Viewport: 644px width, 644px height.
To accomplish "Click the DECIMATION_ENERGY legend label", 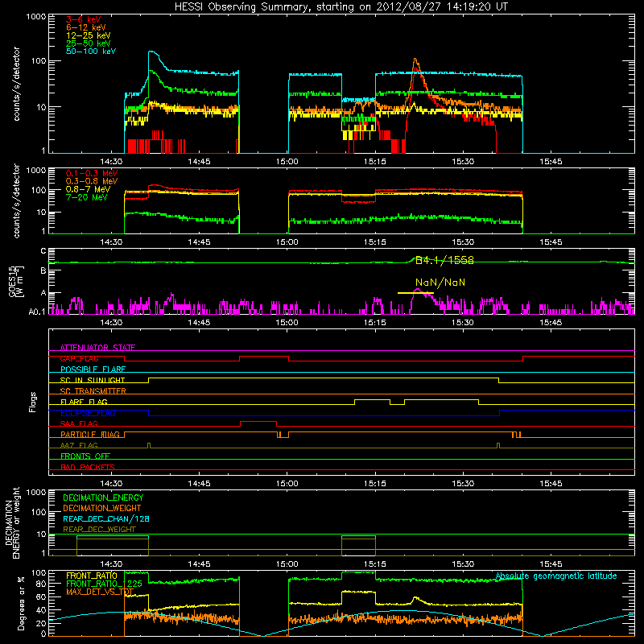I will click(x=103, y=497).
